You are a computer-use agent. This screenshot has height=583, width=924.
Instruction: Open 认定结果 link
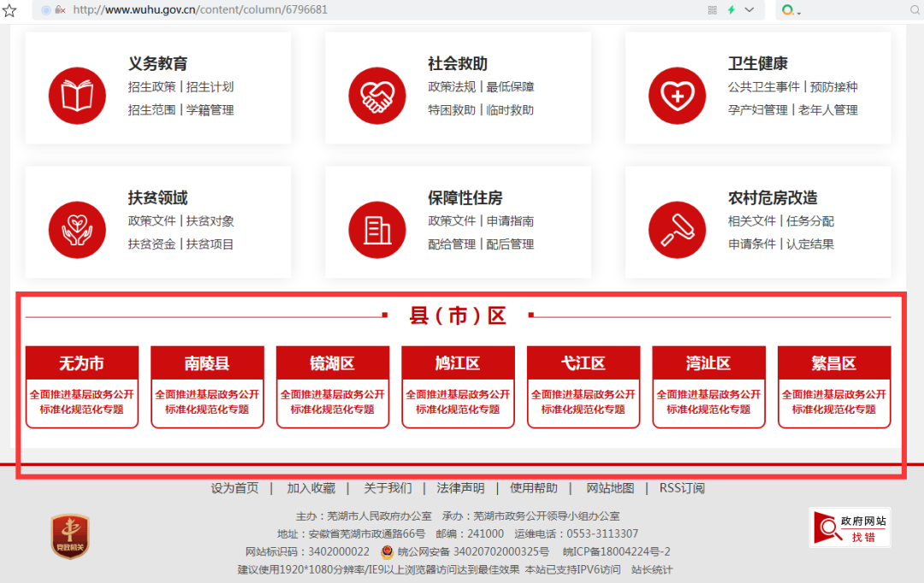click(809, 244)
